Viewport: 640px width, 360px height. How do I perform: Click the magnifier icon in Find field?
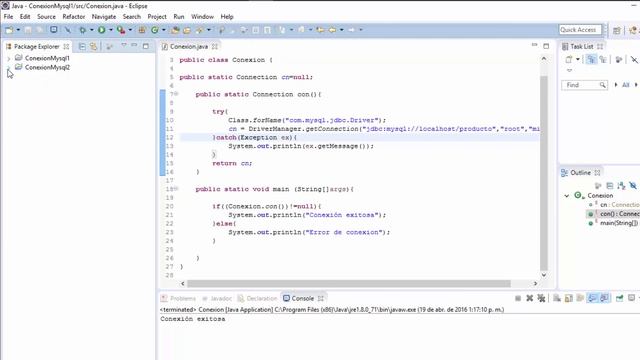(x=602, y=85)
